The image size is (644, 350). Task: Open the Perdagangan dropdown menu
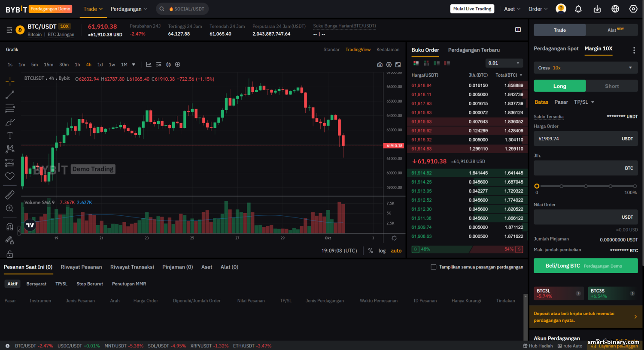tap(129, 9)
